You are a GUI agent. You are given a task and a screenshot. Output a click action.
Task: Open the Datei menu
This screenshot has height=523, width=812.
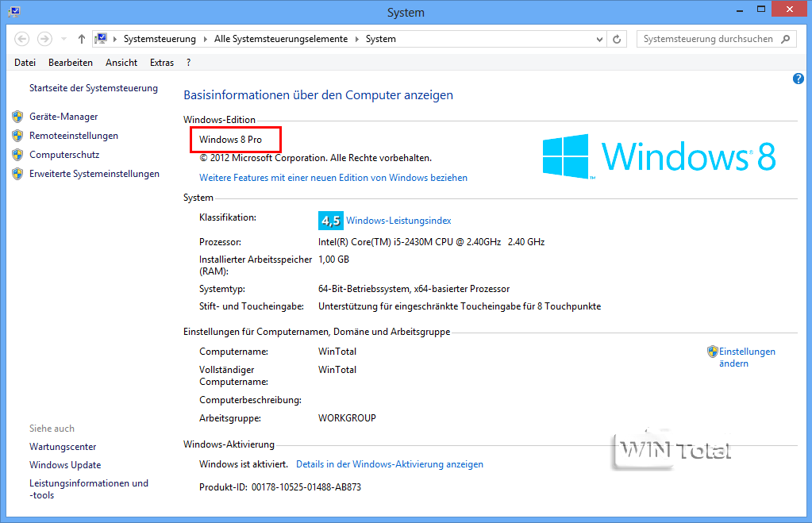[25, 63]
